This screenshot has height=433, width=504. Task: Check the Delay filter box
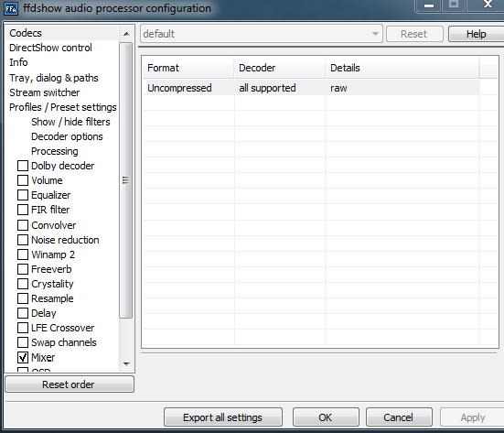pyautogui.click(x=23, y=313)
